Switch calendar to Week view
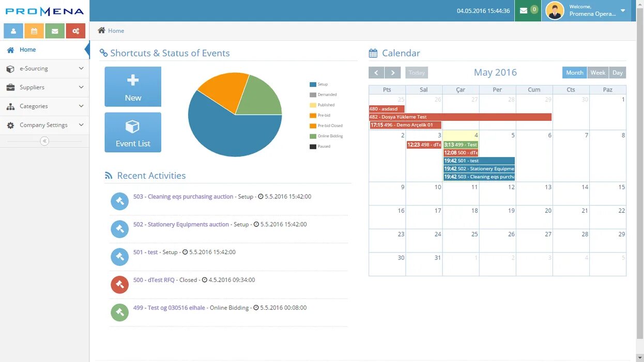Viewport: 644px width, 362px height. tap(597, 73)
